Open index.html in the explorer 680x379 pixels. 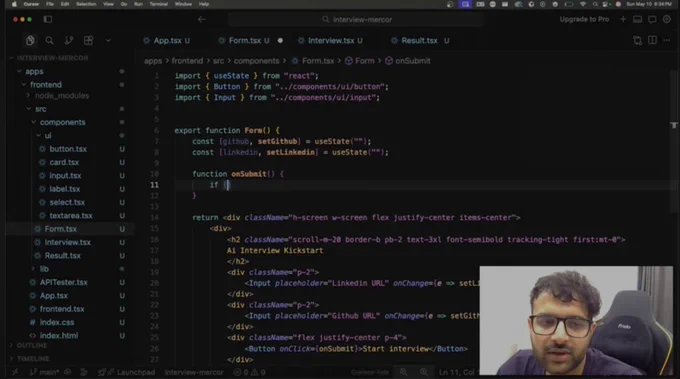59,336
